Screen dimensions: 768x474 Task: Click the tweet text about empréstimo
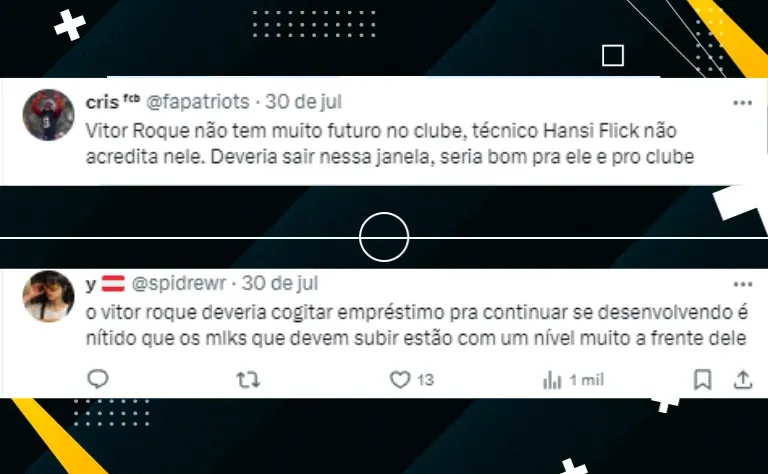[x=417, y=325]
